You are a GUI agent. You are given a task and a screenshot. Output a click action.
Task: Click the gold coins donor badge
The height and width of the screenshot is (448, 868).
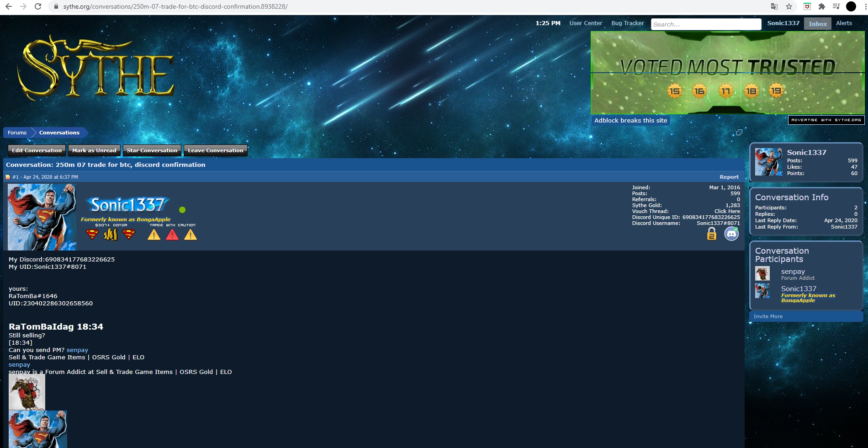[x=111, y=235]
